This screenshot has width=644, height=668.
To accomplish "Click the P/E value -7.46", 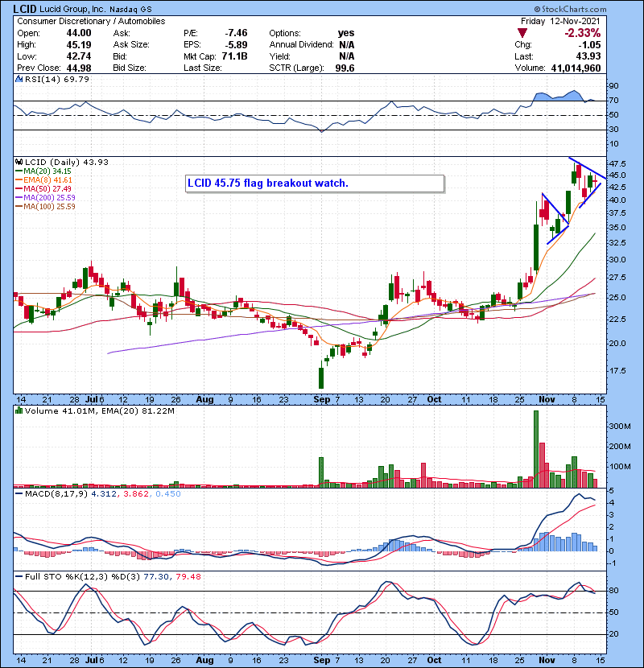I will pyautogui.click(x=236, y=33).
